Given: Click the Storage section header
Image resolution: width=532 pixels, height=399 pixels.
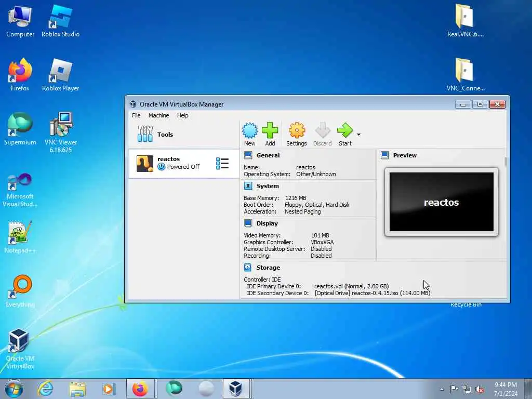Looking at the screenshot, I should pyautogui.click(x=268, y=268).
